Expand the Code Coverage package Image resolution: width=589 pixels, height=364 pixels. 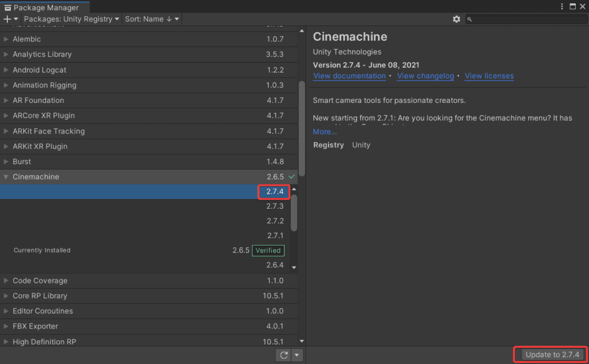point(6,281)
